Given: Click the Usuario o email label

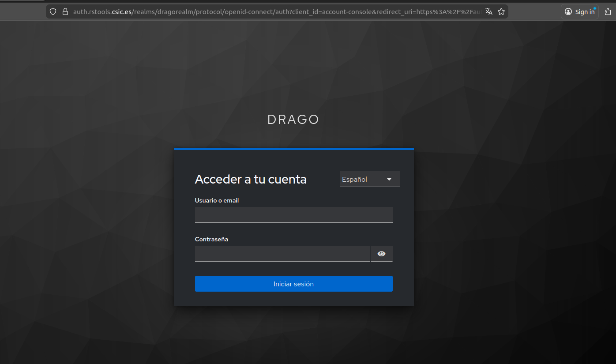Looking at the screenshot, I should [217, 200].
